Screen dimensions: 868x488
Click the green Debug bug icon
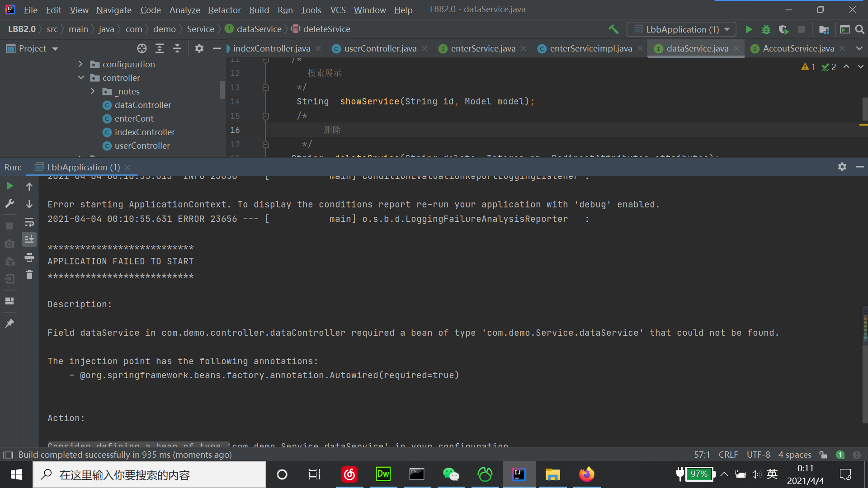(766, 29)
